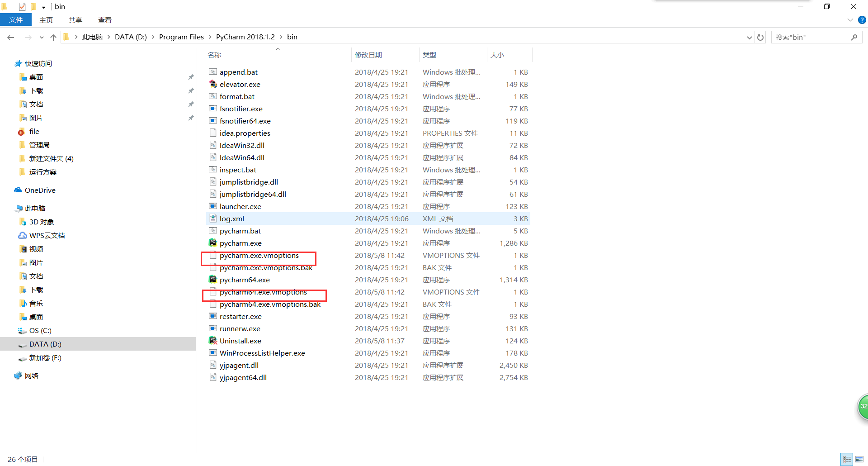Click DATA (D:) breadcrumb in address bar
868x466 pixels.
pos(131,37)
